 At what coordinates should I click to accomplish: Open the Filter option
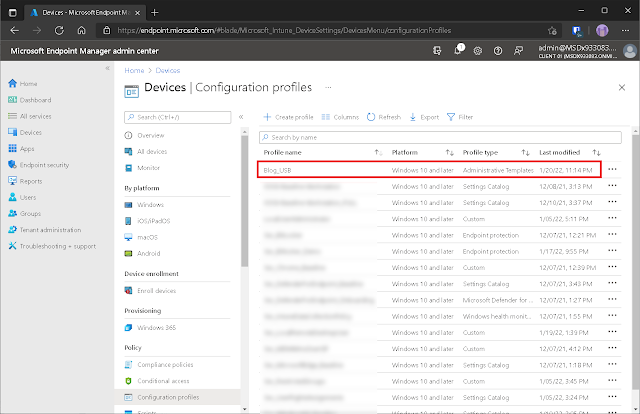tap(460, 117)
